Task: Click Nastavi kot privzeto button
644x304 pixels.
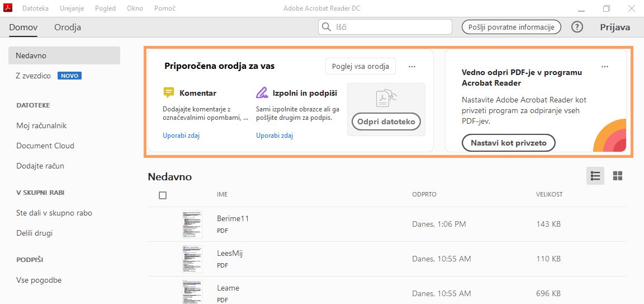Action: pyautogui.click(x=509, y=143)
